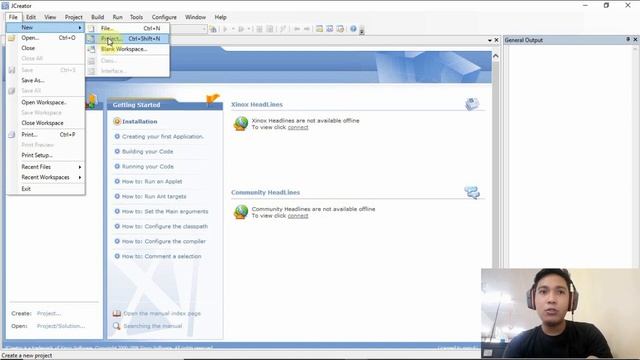
Task: Open How to: Configure the compiler
Action: [x=164, y=241]
